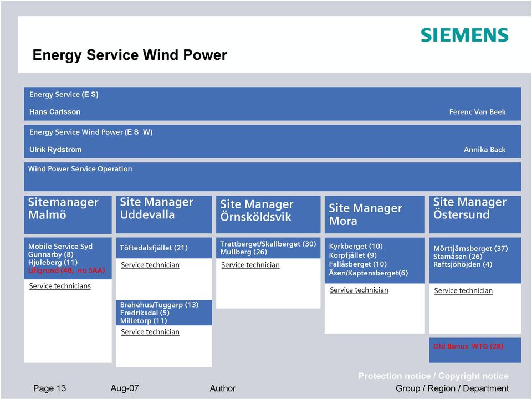This screenshot has width=532, height=399.
Task: Click 'Energy Service Wind Power (E S W)' heading
Action: click(x=91, y=132)
